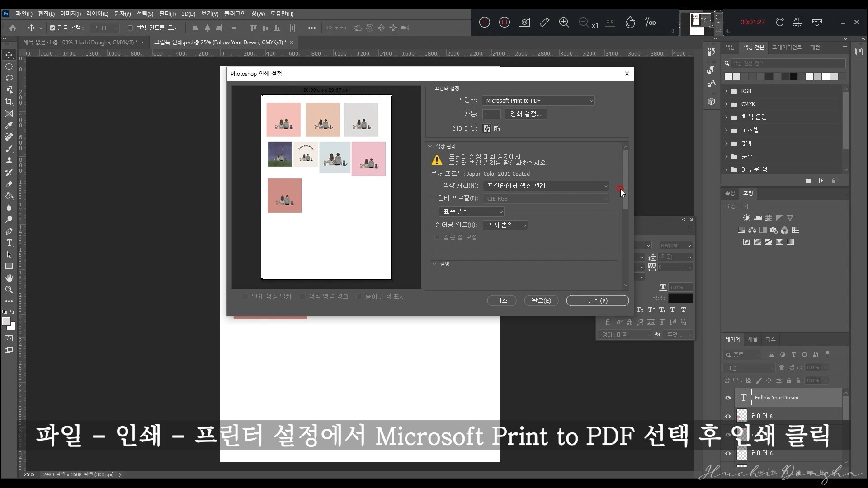The width and height of the screenshot is (868, 488).
Task: Open the 필터(T) menu
Action: [167, 14]
